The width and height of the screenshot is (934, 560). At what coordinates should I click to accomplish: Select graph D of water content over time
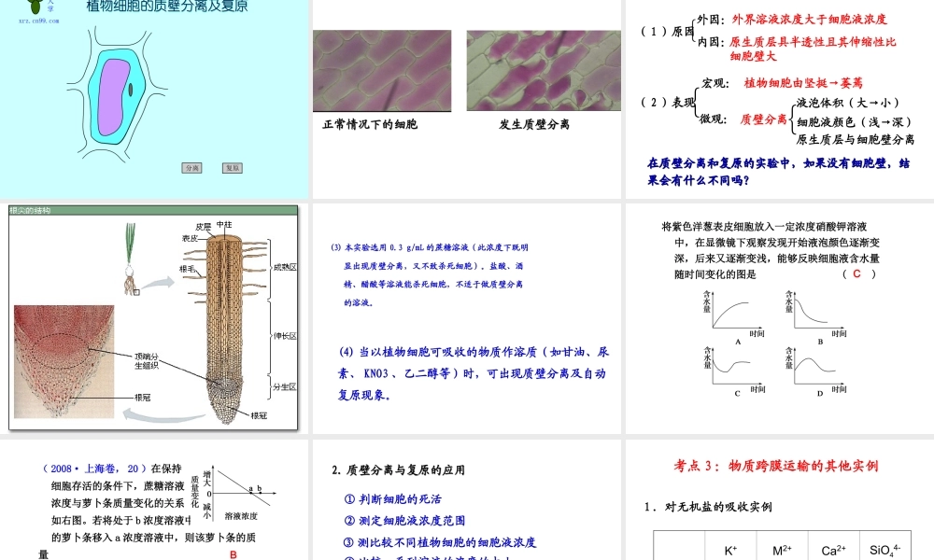pos(816,372)
